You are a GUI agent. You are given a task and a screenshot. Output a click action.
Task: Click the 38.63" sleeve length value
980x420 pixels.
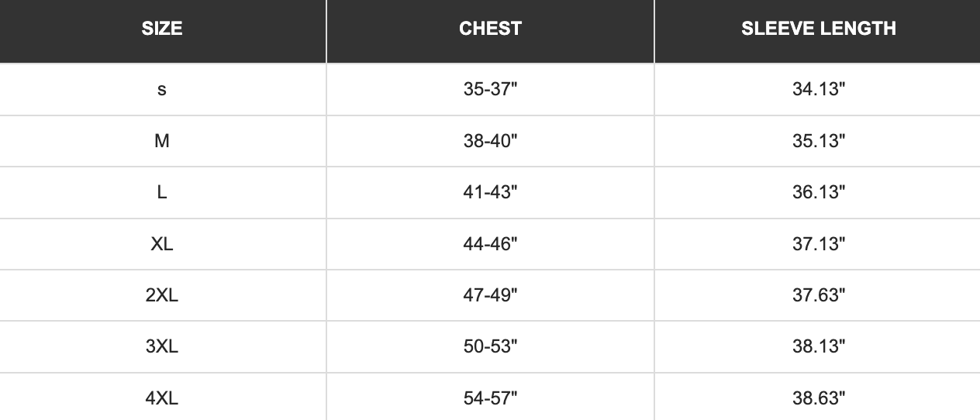(818, 398)
